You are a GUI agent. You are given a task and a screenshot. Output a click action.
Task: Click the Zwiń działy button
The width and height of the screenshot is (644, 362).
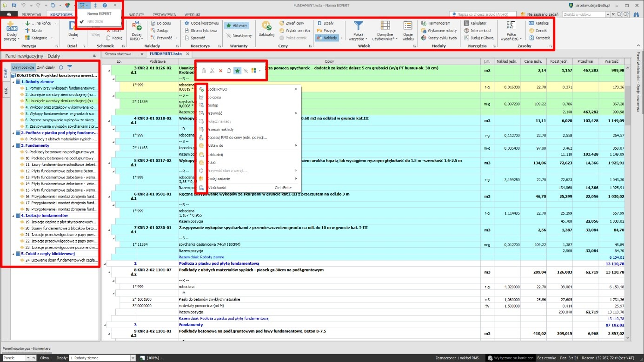tap(46, 67)
